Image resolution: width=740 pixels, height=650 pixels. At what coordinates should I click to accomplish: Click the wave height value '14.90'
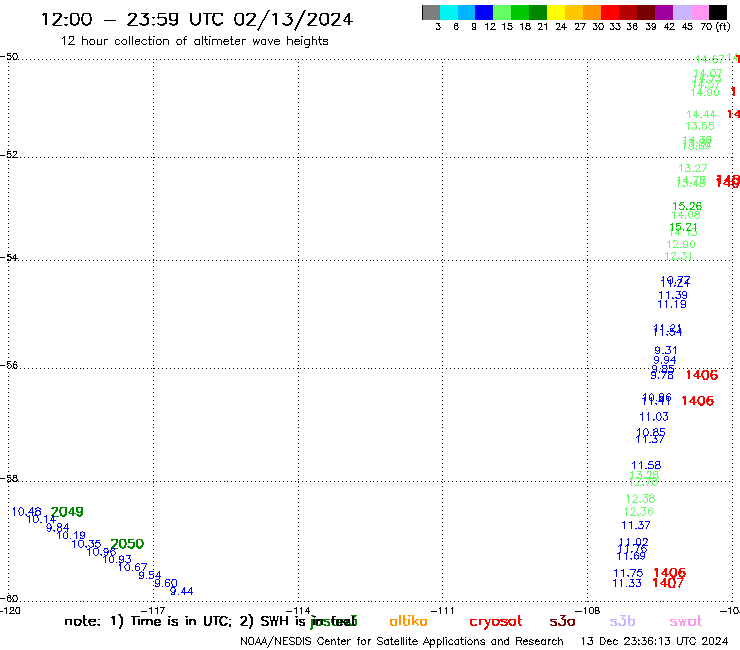coord(705,93)
